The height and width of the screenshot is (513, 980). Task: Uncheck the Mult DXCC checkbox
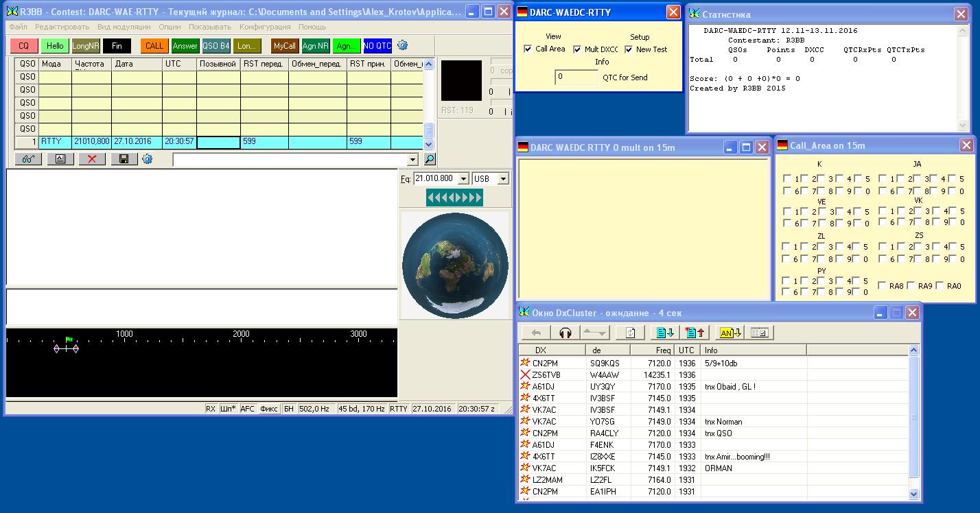[577, 49]
